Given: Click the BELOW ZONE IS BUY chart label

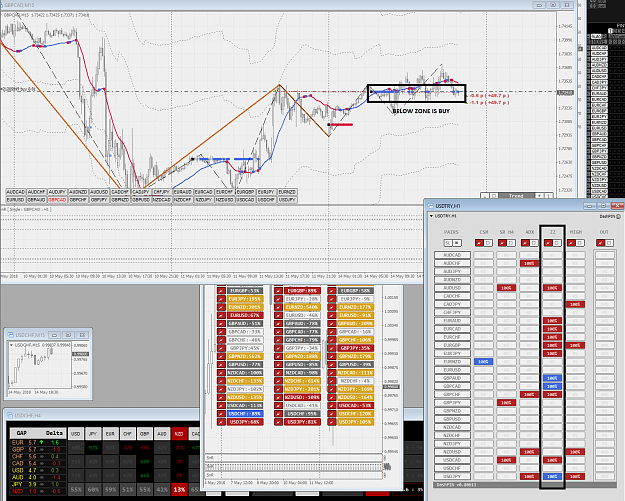Looking at the screenshot, I should coord(421,111).
